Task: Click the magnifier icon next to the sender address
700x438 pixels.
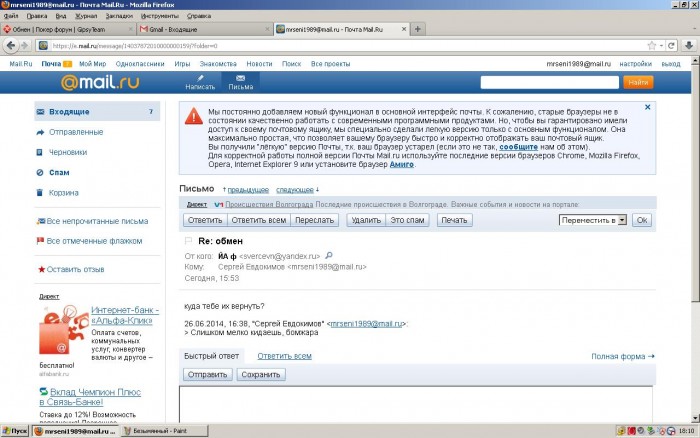Action: 329,255
